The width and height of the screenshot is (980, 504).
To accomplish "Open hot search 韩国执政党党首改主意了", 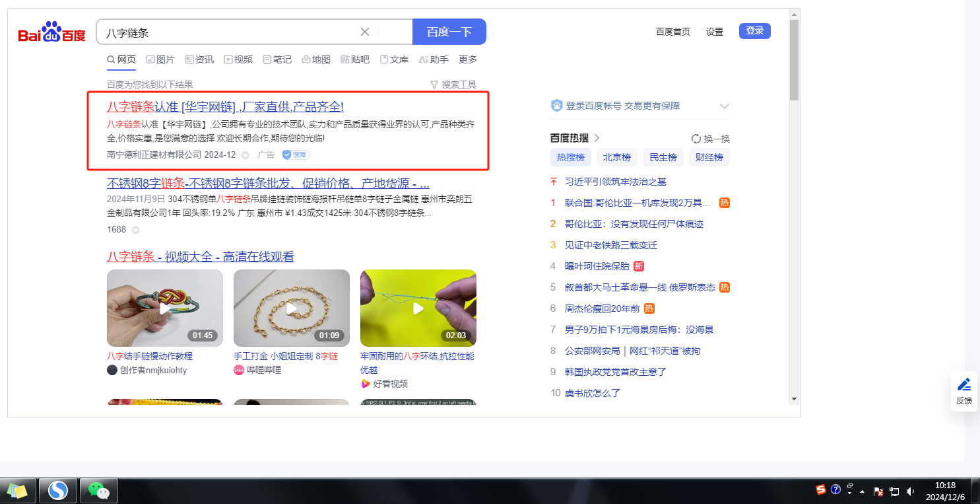I will point(616,372).
